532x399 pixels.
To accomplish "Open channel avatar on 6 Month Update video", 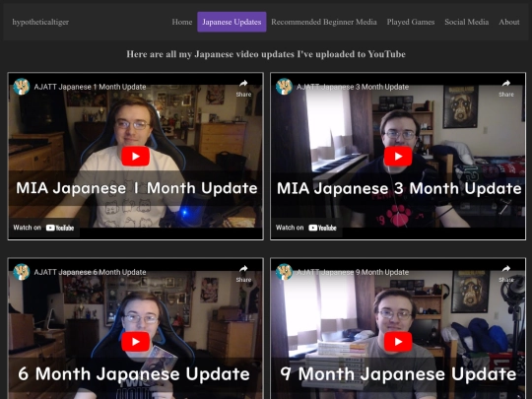I will 22,272.
